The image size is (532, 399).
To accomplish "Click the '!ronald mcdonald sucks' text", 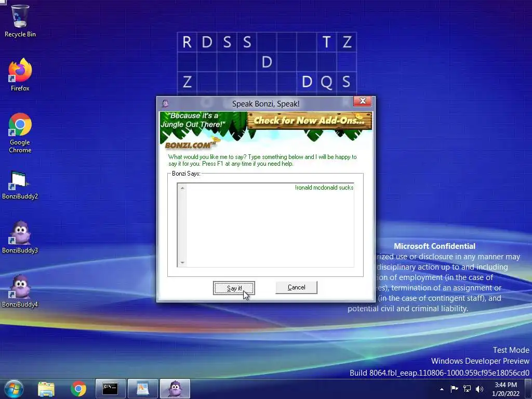I will click(x=324, y=188).
